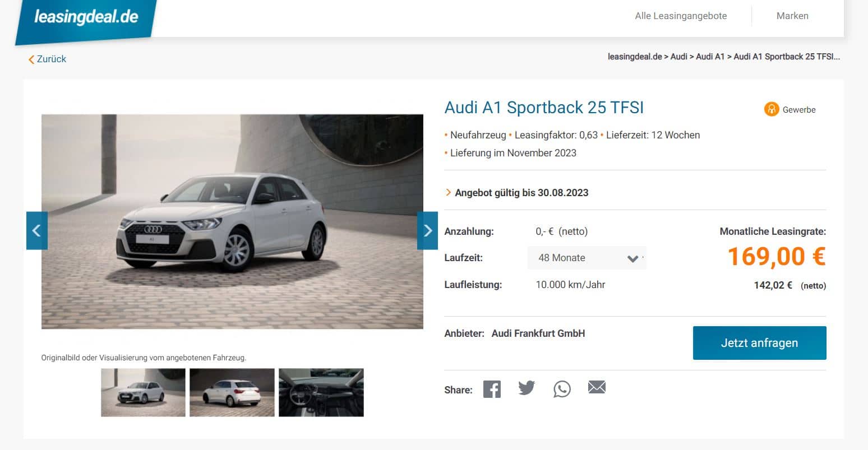Click the 10.000 km/Jahr value

[570, 285]
